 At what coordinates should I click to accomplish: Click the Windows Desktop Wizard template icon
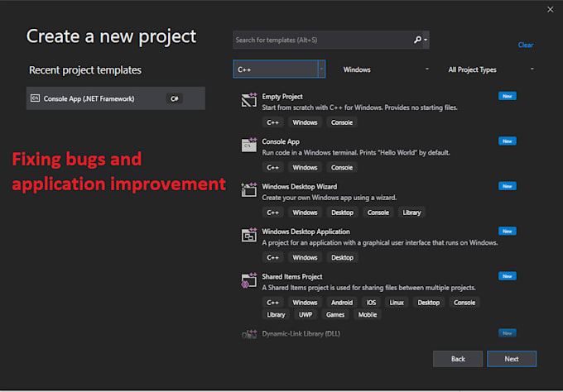249,189
